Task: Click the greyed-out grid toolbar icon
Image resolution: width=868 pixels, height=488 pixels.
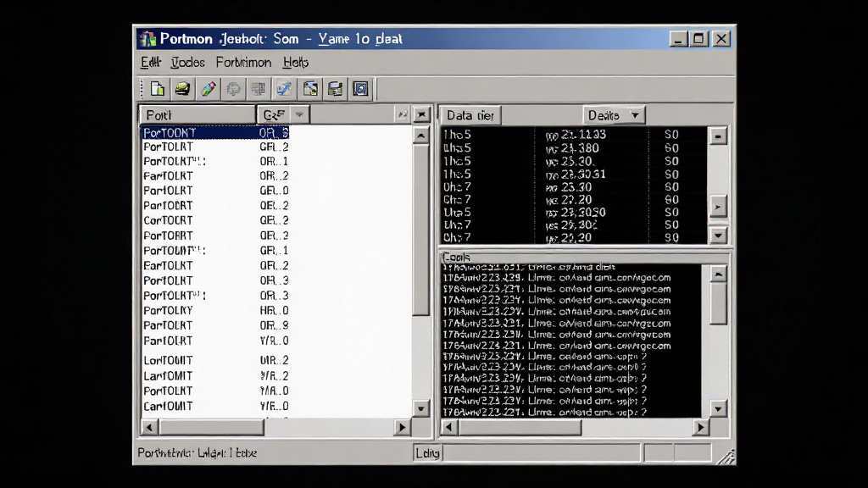Action: coord(259,88)
